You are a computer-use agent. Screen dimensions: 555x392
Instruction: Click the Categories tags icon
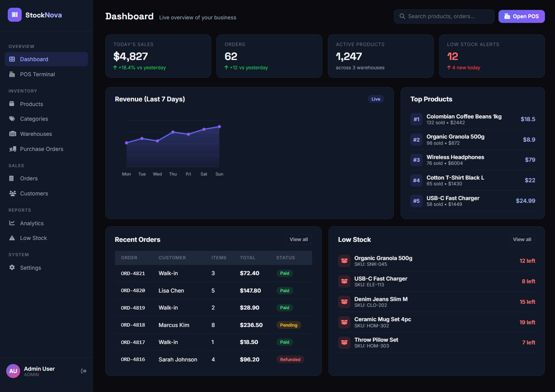coord(12,119)
